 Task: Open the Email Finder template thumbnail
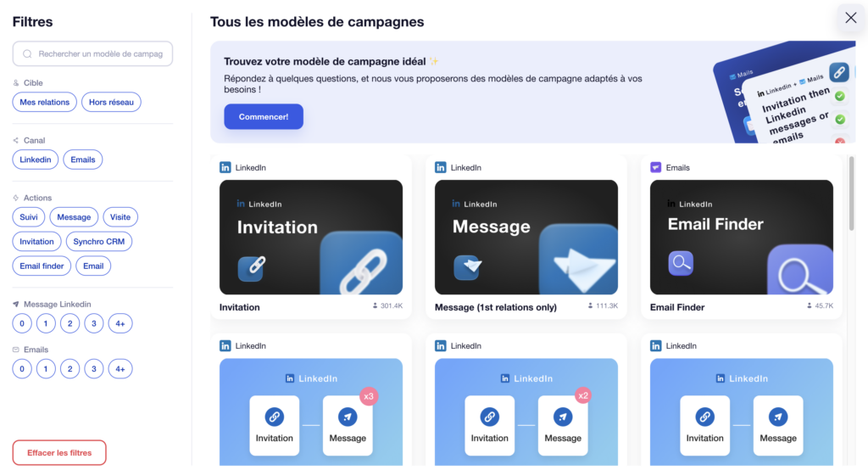point(741,238)
